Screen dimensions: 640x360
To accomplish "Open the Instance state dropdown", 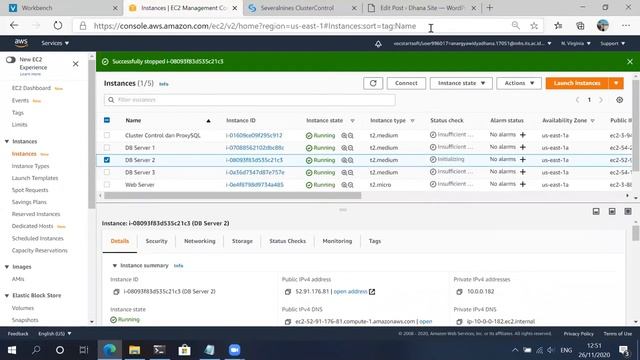I will (461, 83).
